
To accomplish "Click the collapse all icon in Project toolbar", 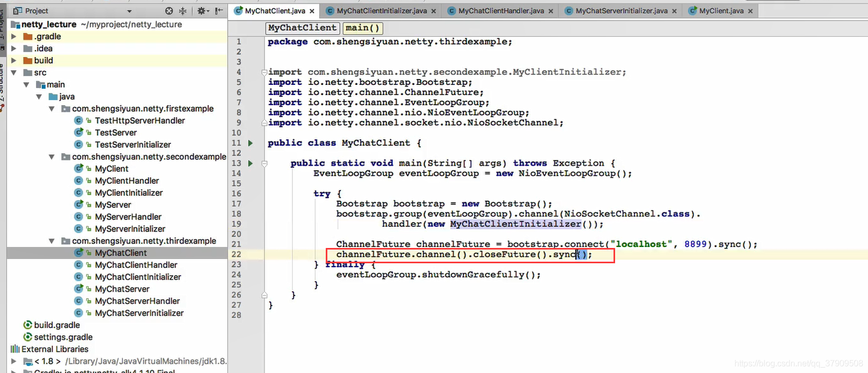I will point(183,11).
